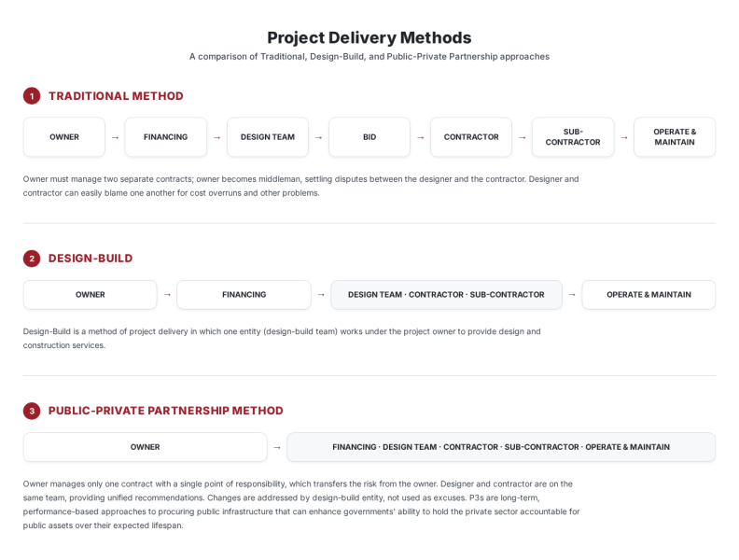739x560 pixels.
Task: Click the Design Team box in Traditional row
Action: point(268,137)
